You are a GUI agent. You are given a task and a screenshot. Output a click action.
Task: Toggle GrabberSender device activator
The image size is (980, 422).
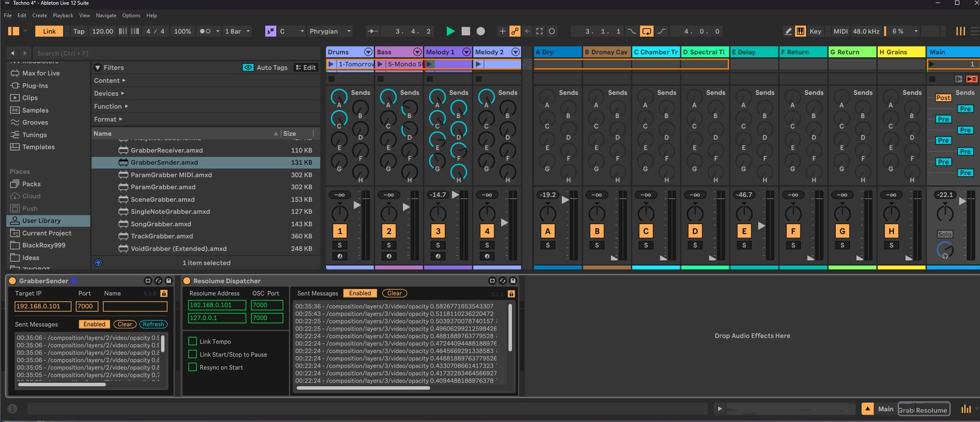pos(12,281)
